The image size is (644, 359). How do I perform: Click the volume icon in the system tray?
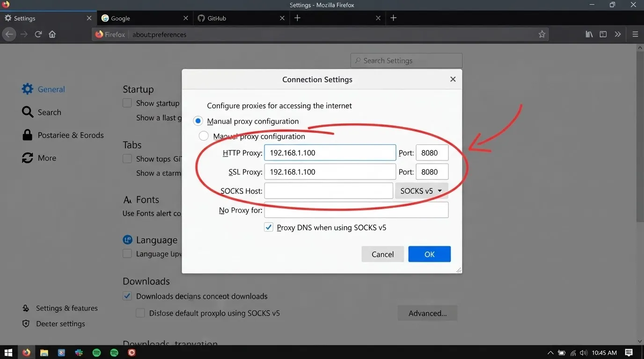(x=583, y=353)
